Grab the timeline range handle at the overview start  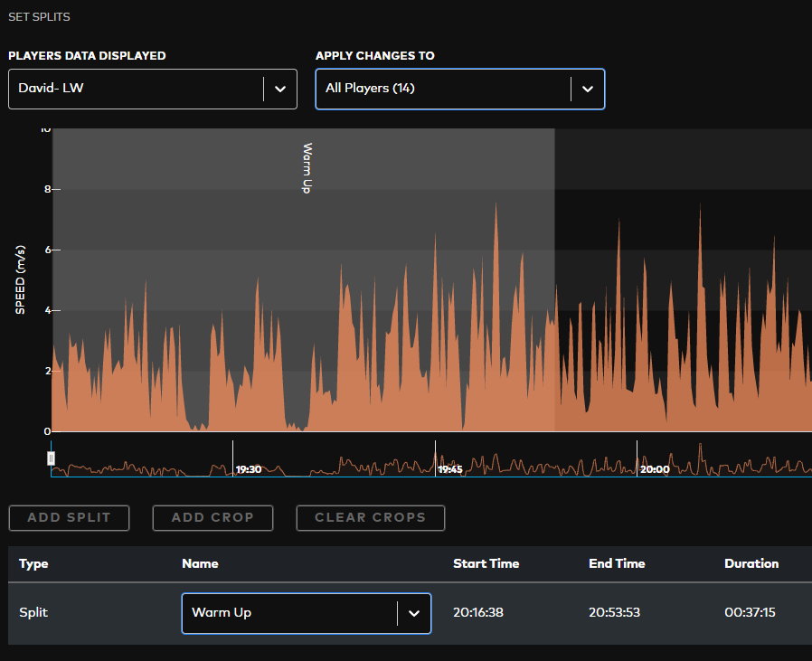coord(51,458)
